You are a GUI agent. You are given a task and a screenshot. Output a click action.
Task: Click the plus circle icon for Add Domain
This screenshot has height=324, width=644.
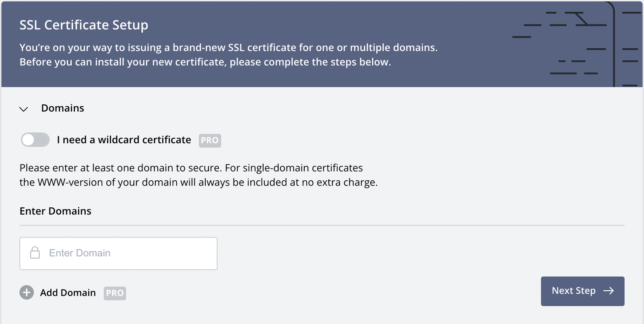tap(27, 293)
